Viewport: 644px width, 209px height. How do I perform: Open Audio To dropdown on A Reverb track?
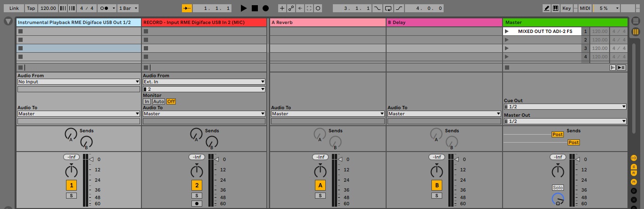[x=328, y=114]
